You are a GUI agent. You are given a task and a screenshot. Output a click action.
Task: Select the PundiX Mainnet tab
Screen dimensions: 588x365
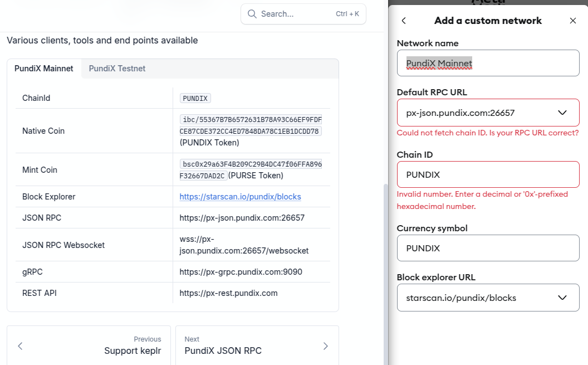pyautogui.click(x=44, y=69)
